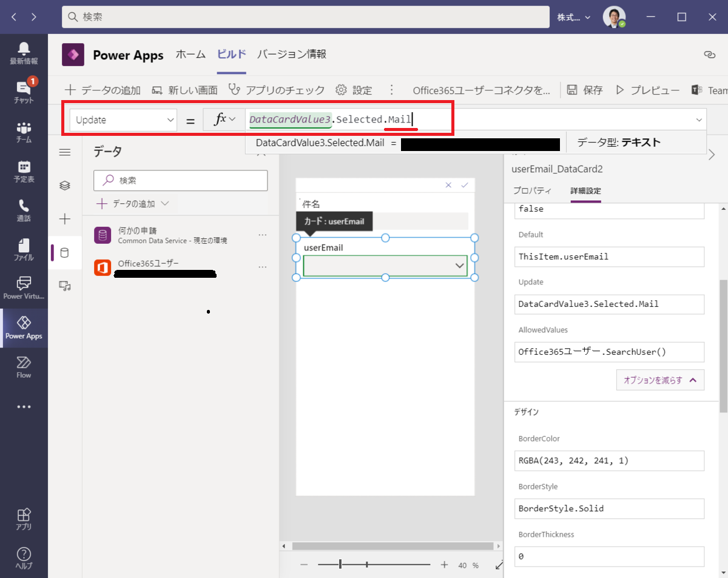Image resolution: width=728 pixels, height=578 pixels.
Task: Open the hamburger menu in studio
Action: click(65, 152)
